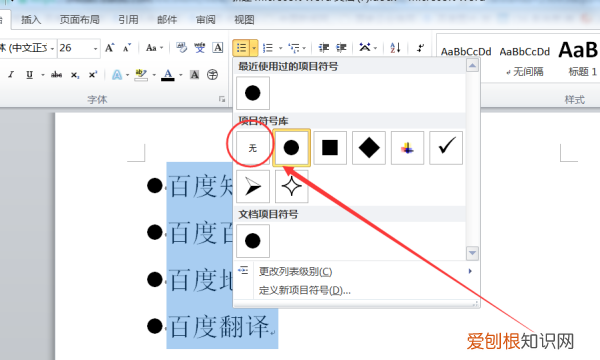Collapse bullets dropdown arrow
This screenshot has width=600, height=360.
point(254,48)
